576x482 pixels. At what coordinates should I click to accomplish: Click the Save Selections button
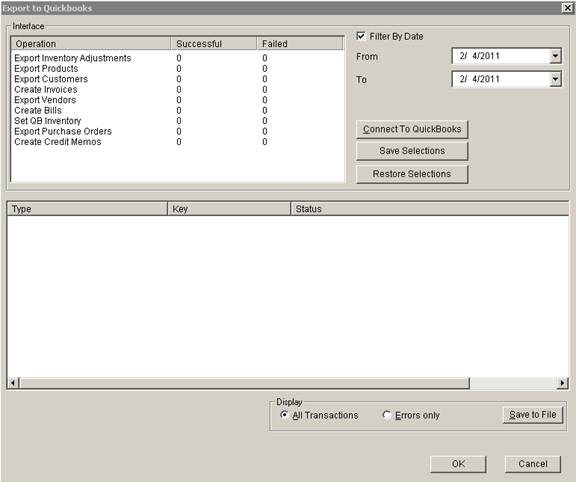click(412, 151)
